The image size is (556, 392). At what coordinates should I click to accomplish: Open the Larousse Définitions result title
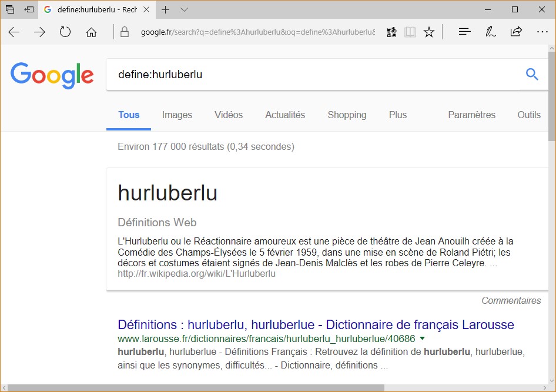tap(316, 324)
